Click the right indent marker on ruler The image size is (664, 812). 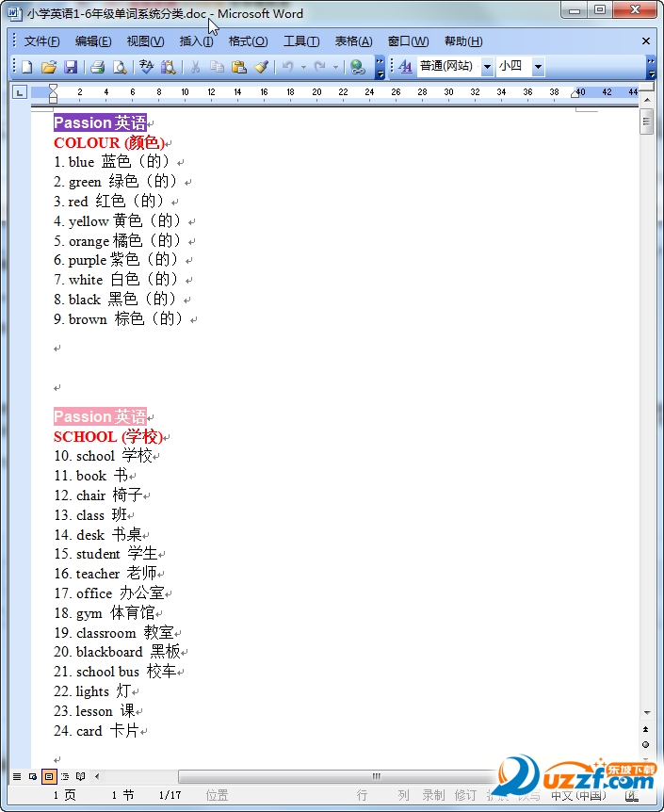click(575, 93)
